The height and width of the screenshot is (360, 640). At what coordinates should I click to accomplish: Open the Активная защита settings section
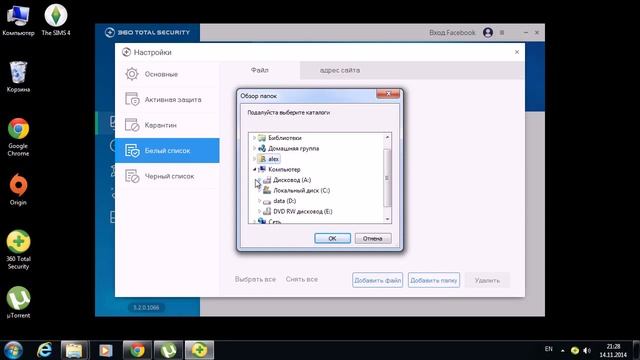point(167,100)
